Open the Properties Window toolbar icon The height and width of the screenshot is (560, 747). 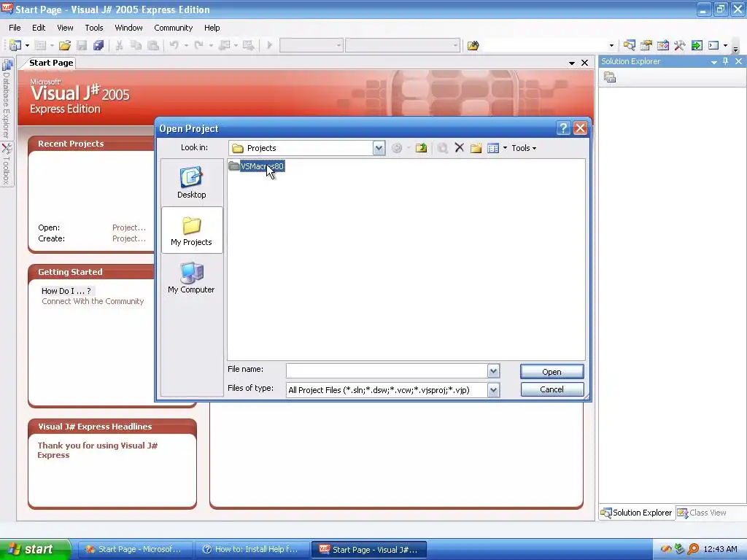646,45
